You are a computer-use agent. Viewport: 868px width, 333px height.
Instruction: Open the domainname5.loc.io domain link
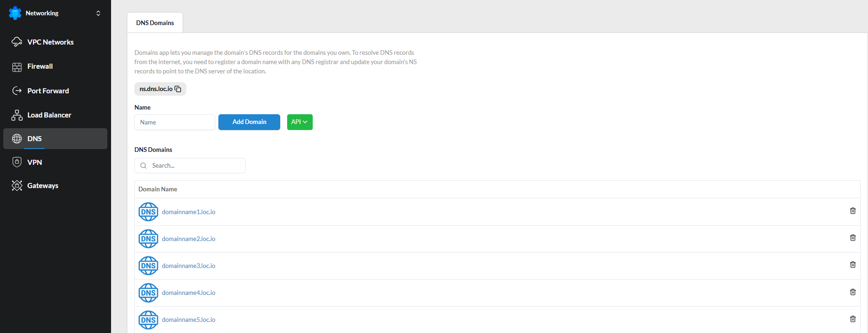[x=189, y=320]
